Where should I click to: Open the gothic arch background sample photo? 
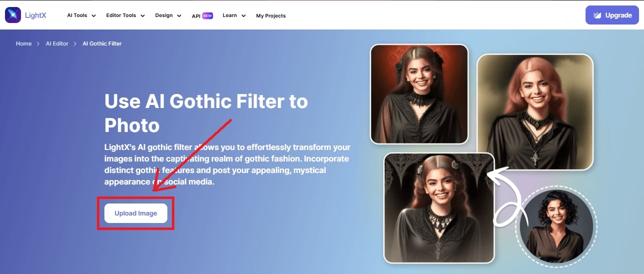coord(439,208)
